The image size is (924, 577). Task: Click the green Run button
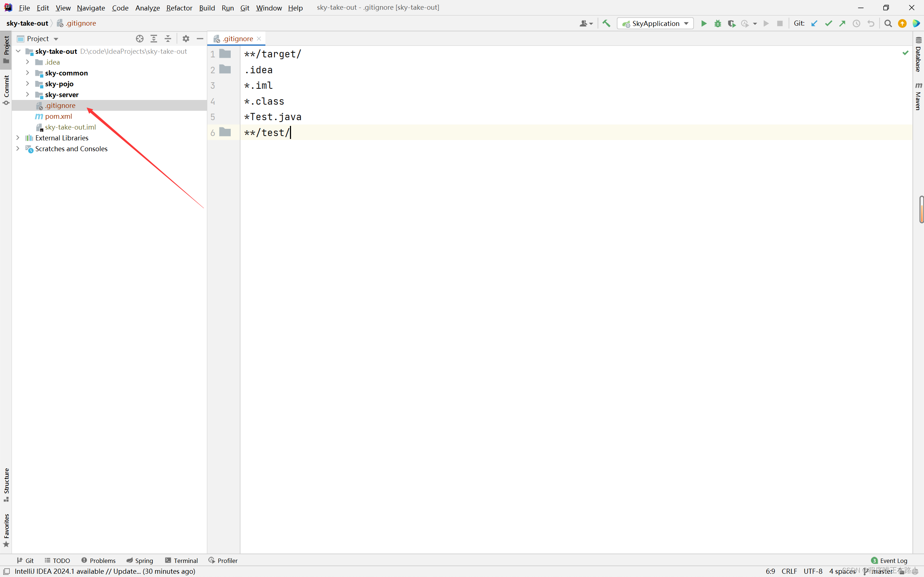(704, 24)
